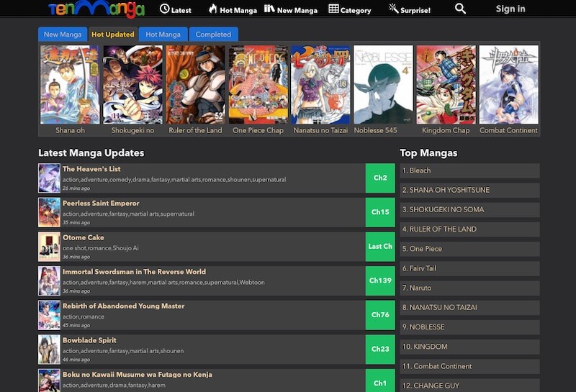
Task: Open the Shokugeki no cover thumbnail
Action: pos(132,84)
